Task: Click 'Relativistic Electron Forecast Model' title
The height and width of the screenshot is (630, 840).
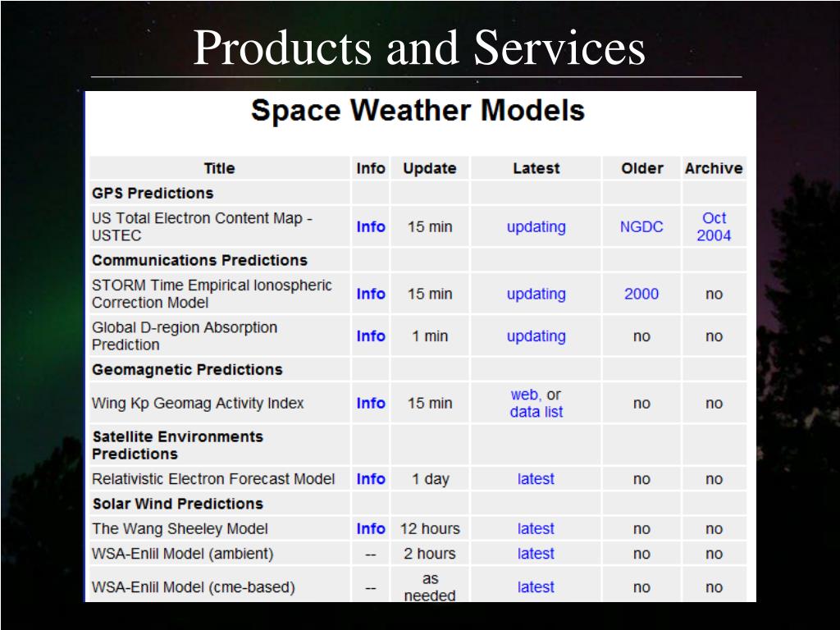Action: pyautogui.click(x=213, y=478)
